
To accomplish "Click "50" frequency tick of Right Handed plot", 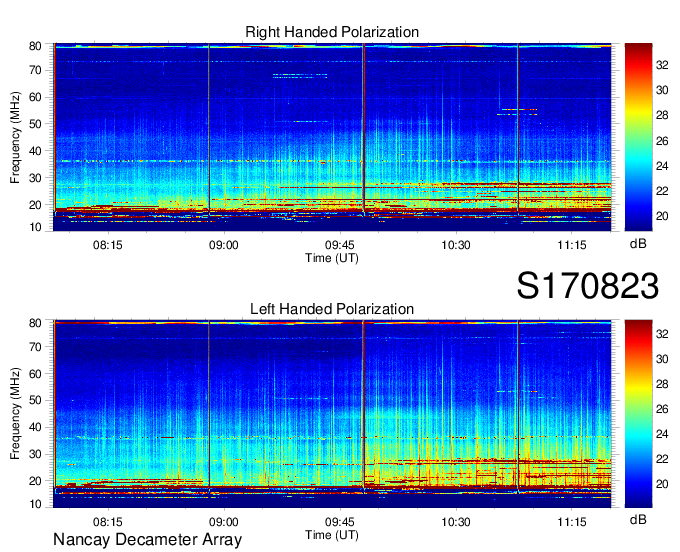I will tap(35, 124).
